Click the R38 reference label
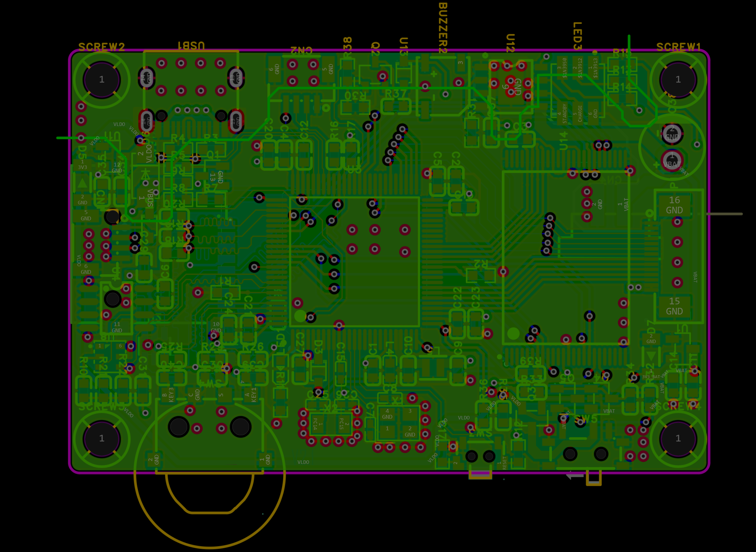Screen dimensions: 756x552 click(347, 47)
